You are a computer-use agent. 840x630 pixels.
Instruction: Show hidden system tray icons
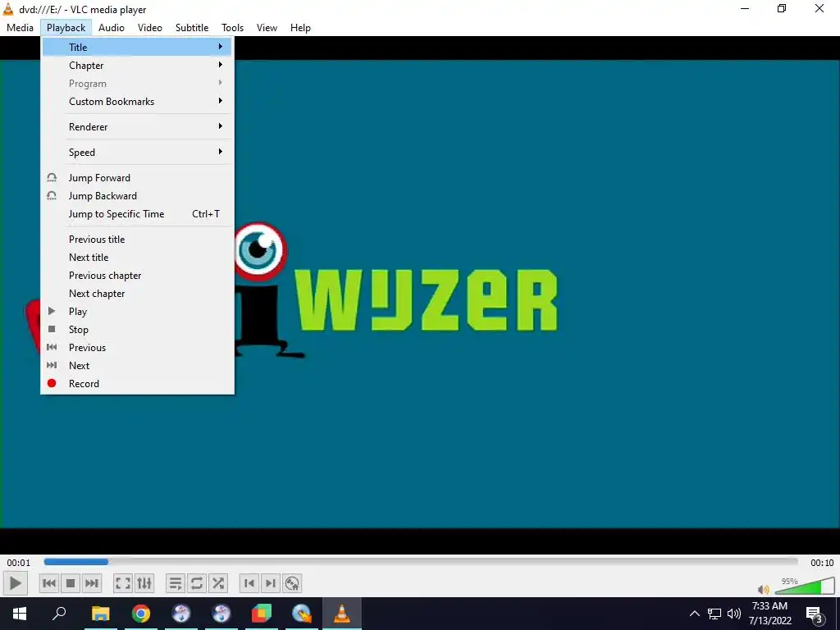694,614
